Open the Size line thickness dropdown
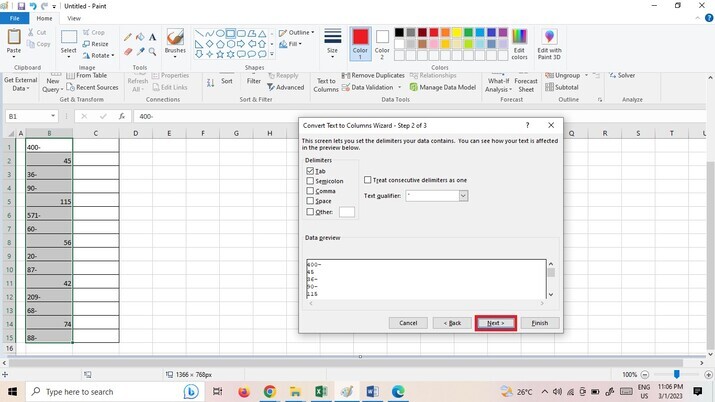 [x=332, y=42]
